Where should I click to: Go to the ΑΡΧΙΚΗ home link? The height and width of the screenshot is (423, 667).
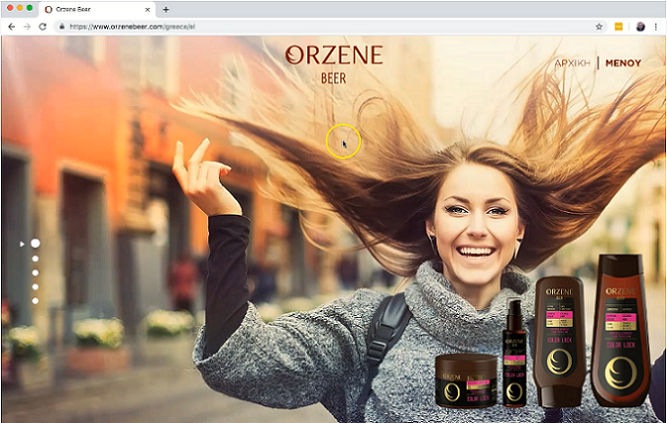point(573,63)
